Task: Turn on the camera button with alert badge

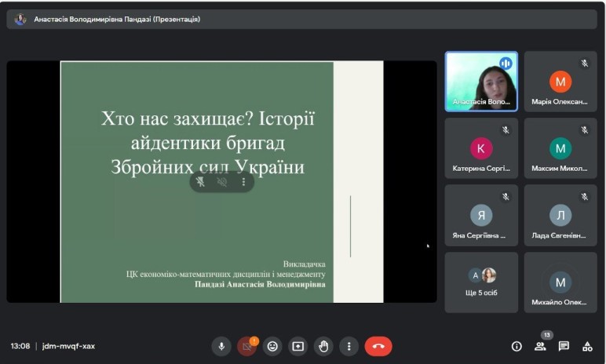Action: click(x=247, y=346)
